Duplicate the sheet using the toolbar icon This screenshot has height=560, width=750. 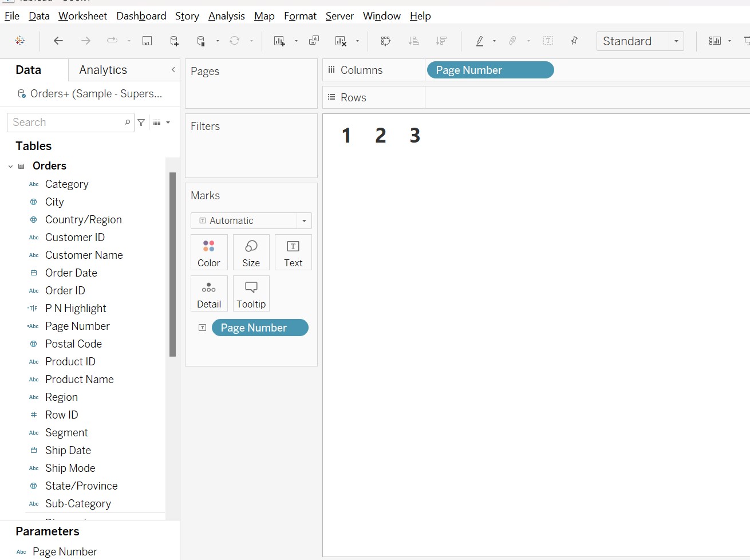coord(314,41)
